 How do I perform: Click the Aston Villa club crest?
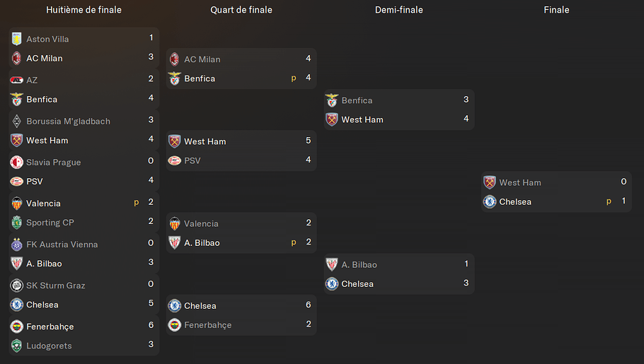17,39
